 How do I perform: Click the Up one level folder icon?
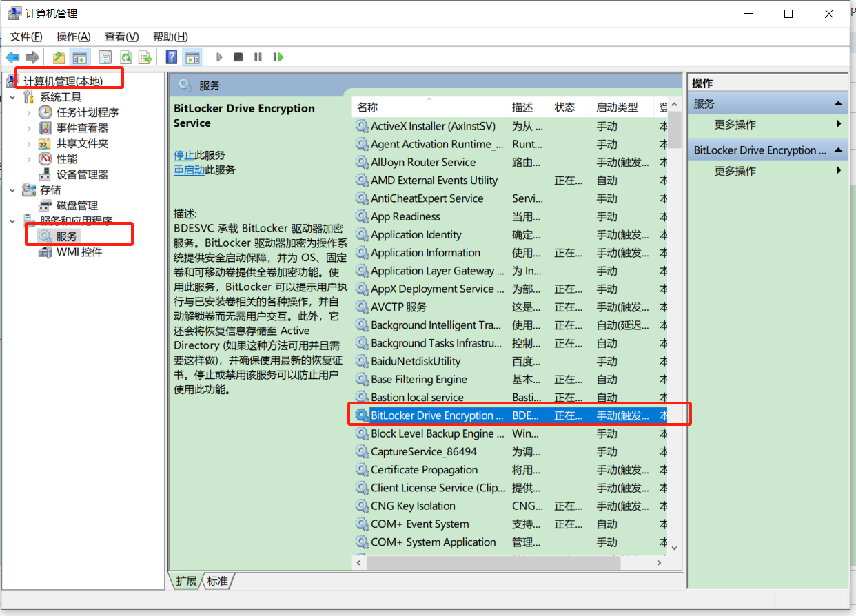[x=59, y=57]
